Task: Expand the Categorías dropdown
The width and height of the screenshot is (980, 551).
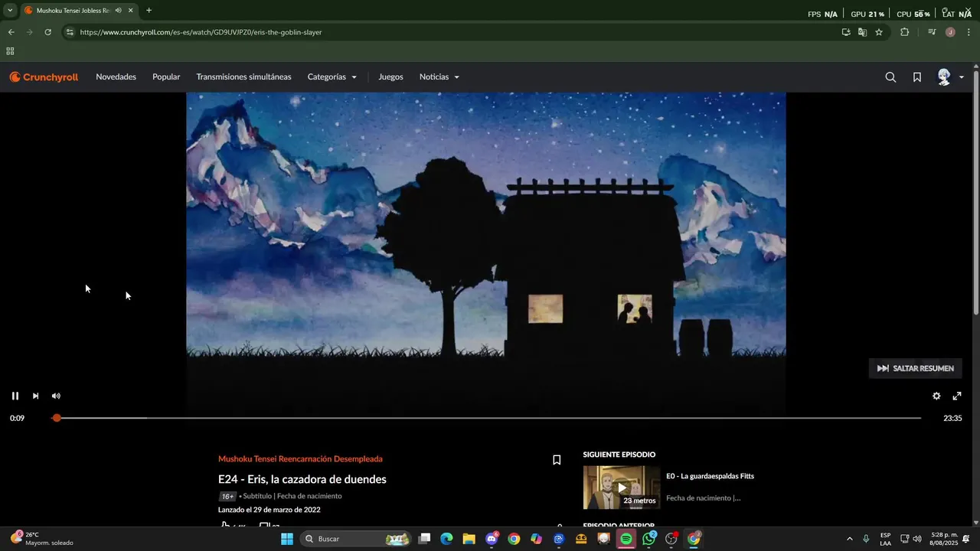Action: tap(332, 77)
